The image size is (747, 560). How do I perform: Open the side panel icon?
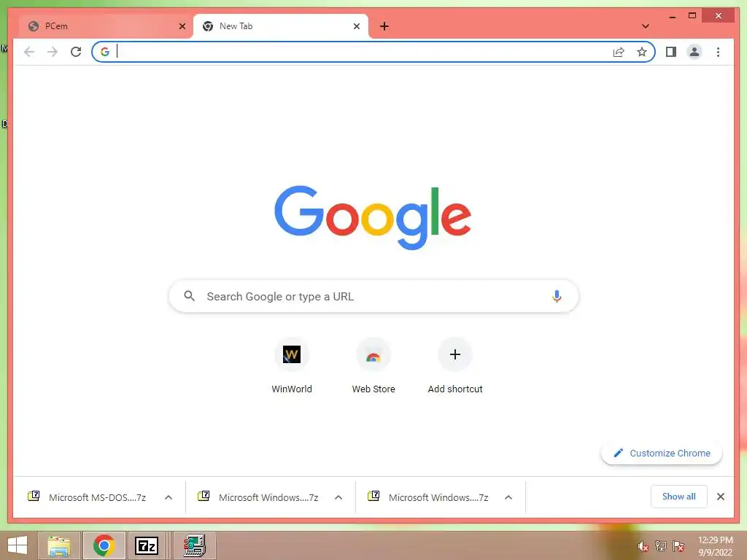[x=671, y=52]
